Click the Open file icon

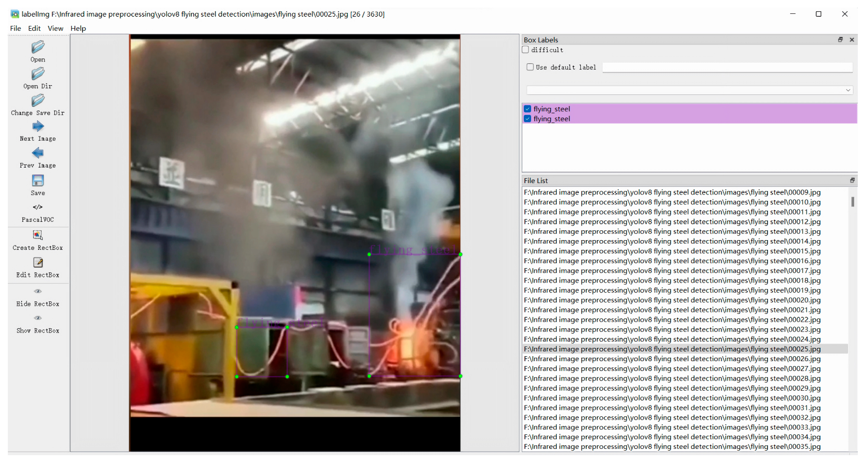pyautogui.click(x=38, y=47)
